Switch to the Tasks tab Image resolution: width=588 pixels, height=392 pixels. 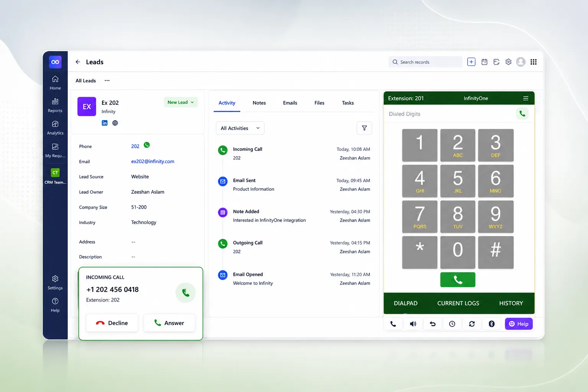(x=348, y=103)
